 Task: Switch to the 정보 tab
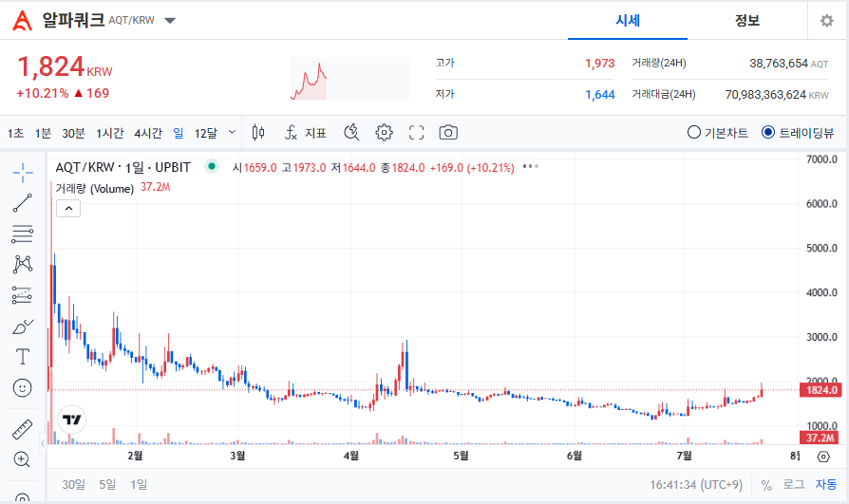[747, 21]
